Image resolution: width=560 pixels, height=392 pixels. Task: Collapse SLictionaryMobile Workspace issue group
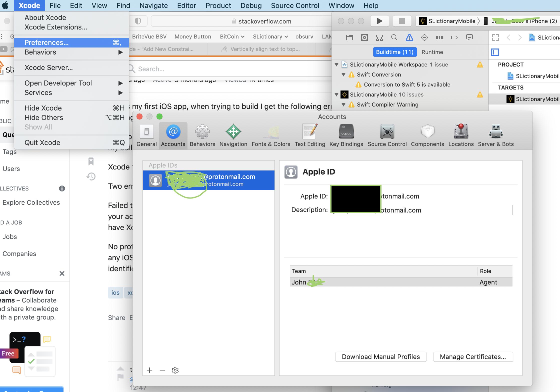click(x=336, y=64)
